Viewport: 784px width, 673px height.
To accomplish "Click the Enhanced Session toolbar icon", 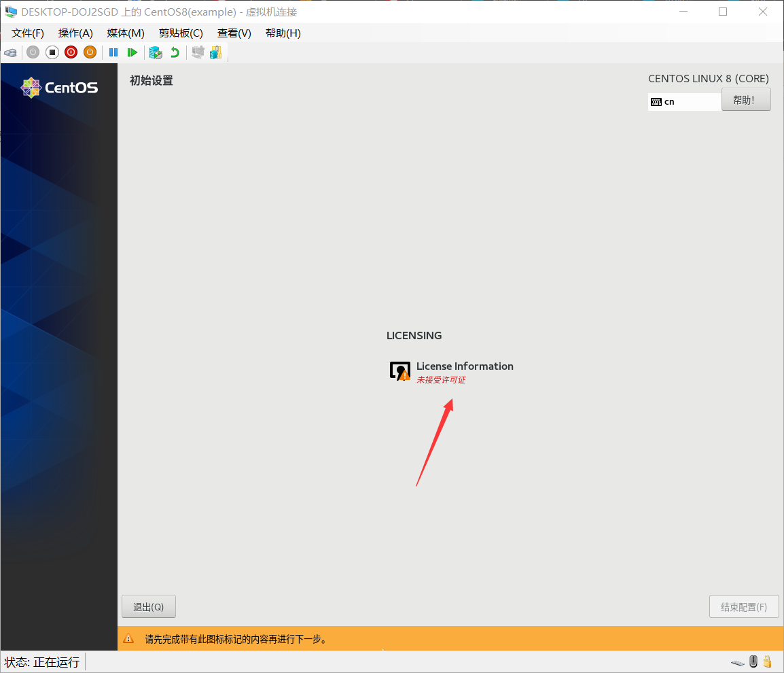I will coord(198,52).
